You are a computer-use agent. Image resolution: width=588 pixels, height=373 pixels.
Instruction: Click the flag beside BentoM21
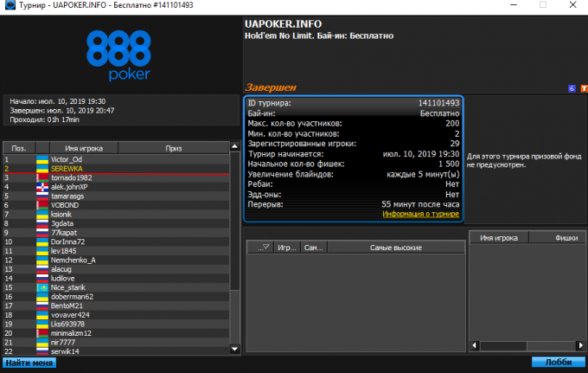click(42, 305)
